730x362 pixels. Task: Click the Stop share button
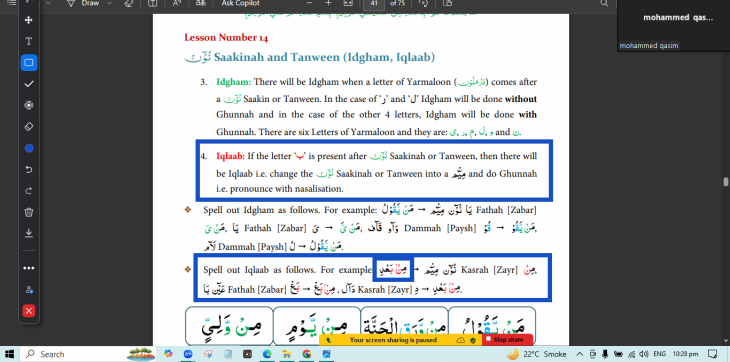[508, 340]
